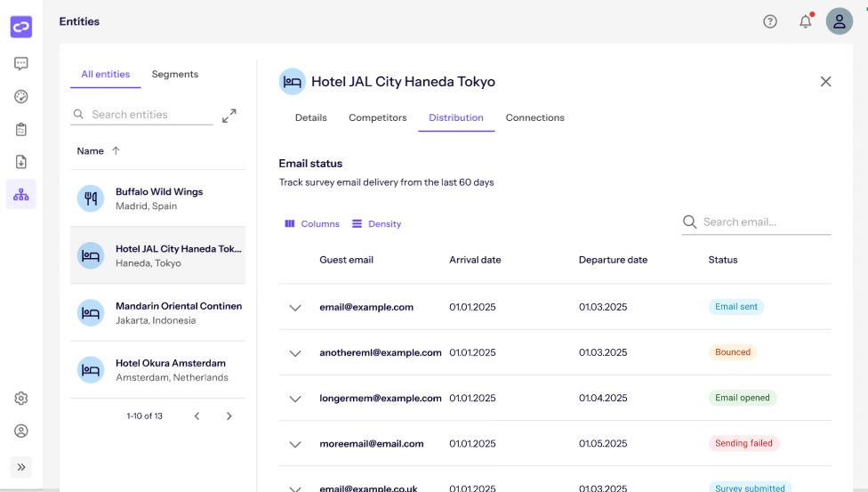Open the Details tab
The height and width of the screenshot is (492, 868).
pos(310,117)
